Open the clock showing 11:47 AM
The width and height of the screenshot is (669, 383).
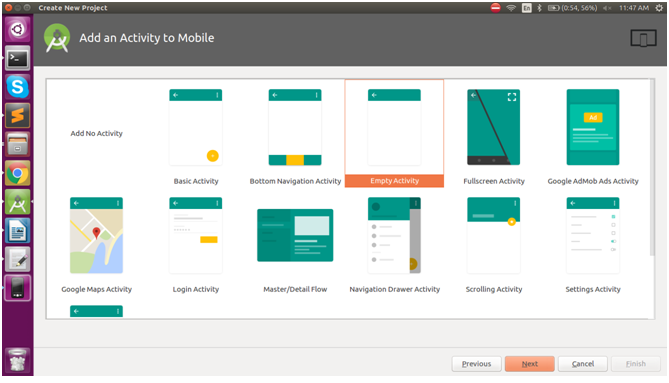634,8
